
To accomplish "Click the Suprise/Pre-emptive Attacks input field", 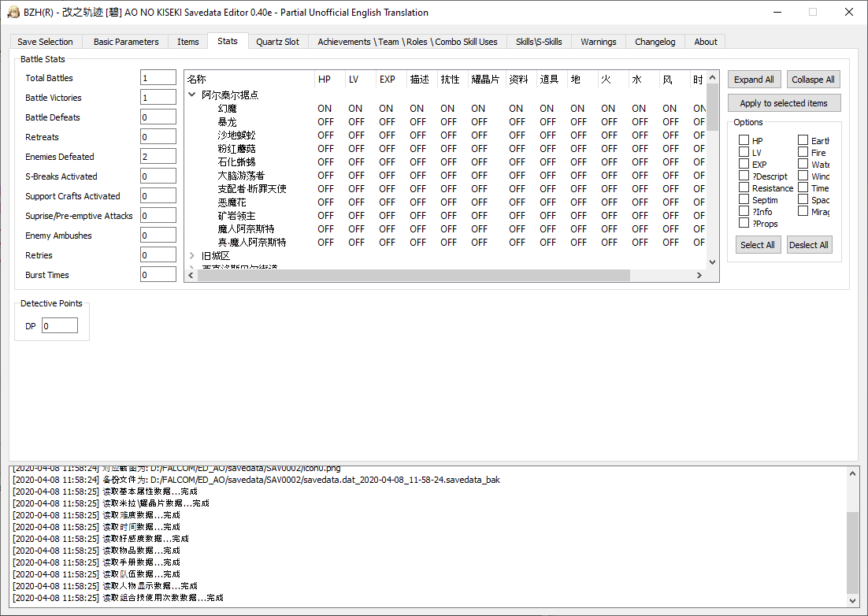I will [158, 216].
